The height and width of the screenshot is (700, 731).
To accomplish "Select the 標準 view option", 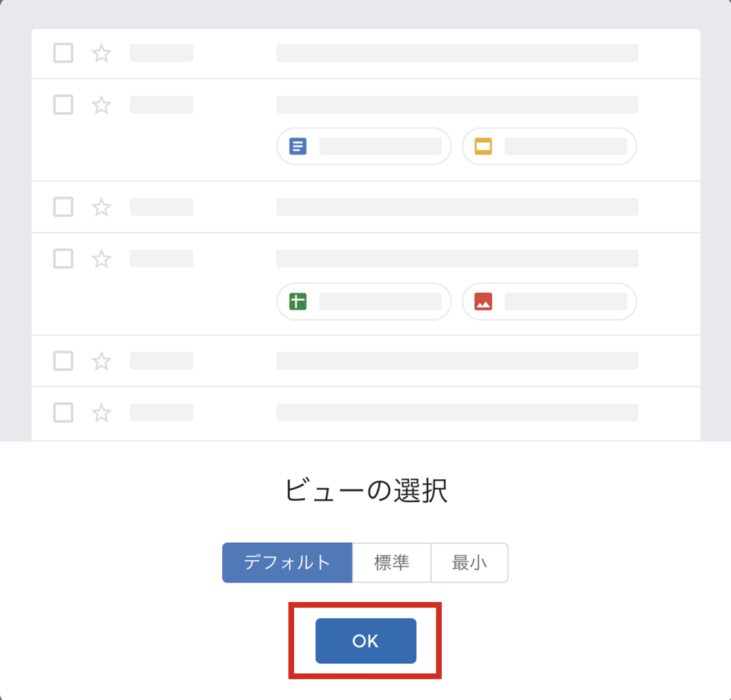I will point(392,562).
